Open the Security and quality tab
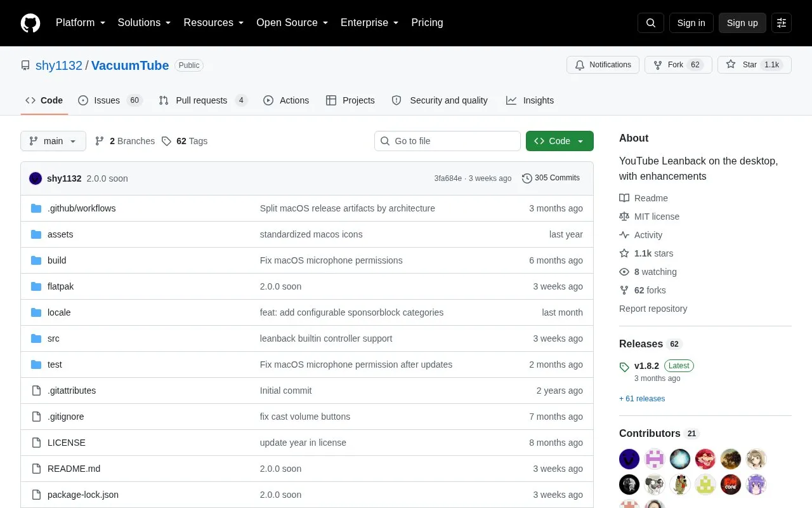The image size is (812, 508). pyautogui.click(x=440, y=100)
